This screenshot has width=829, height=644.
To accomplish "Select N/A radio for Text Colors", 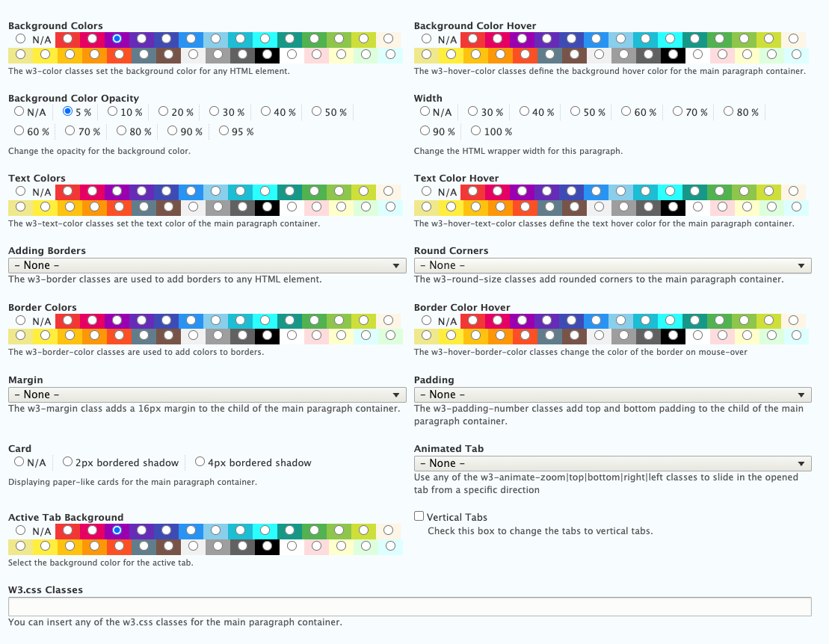I will 20,191.
